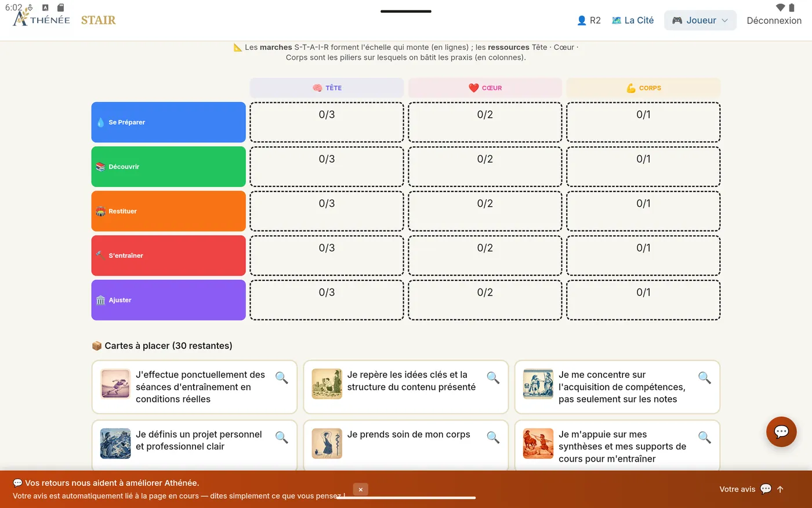Click the S'entraîner red row label

[168, 255]
